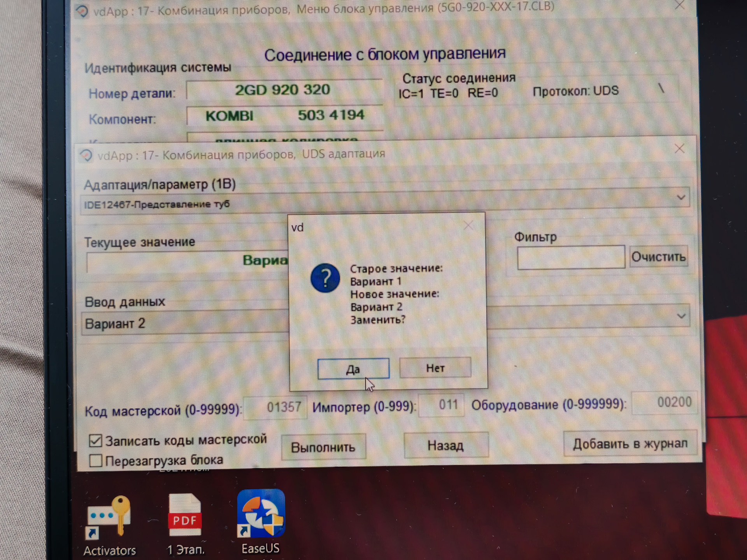Click the part number 2GD 920 320
The image size is (747, 560).
pyautogui.click(x=283, y=90)
